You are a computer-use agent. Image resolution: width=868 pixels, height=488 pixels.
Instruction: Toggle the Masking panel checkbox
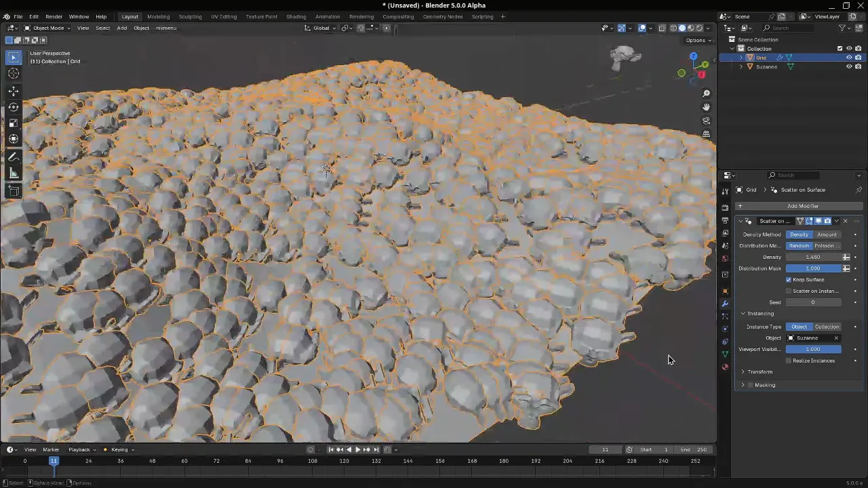coord(751,385)
